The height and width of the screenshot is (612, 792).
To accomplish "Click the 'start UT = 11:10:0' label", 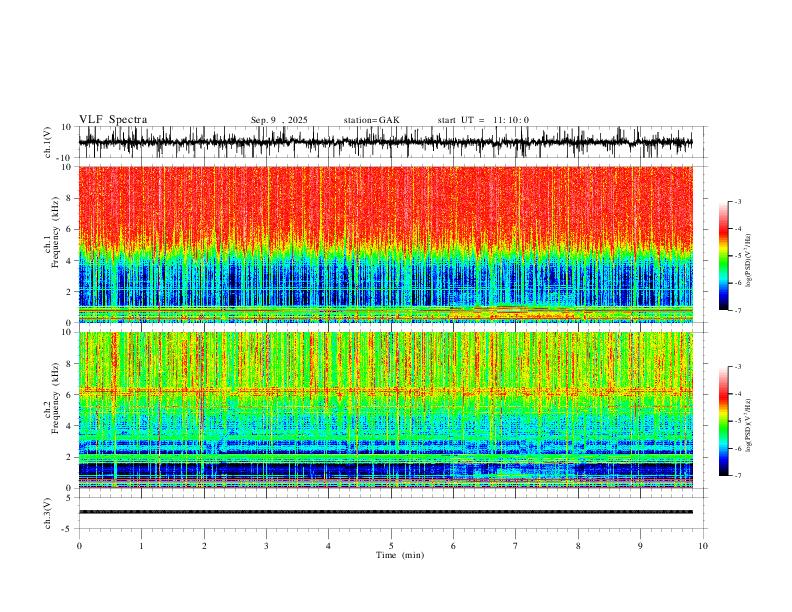I will (483, 120).
